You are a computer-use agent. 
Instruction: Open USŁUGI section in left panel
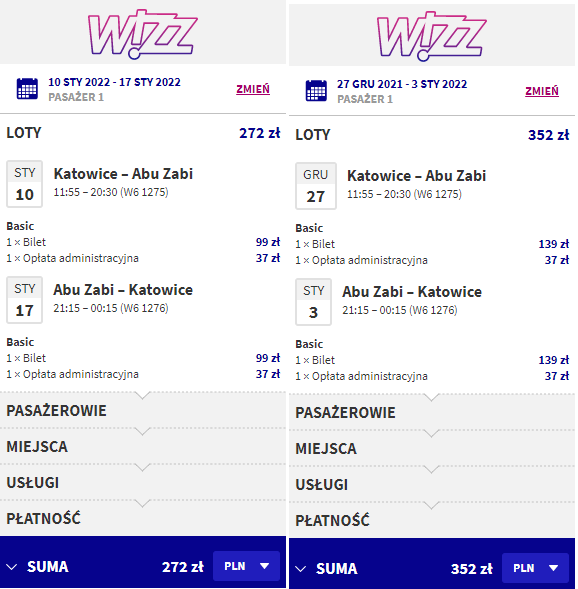click(143, 483)
